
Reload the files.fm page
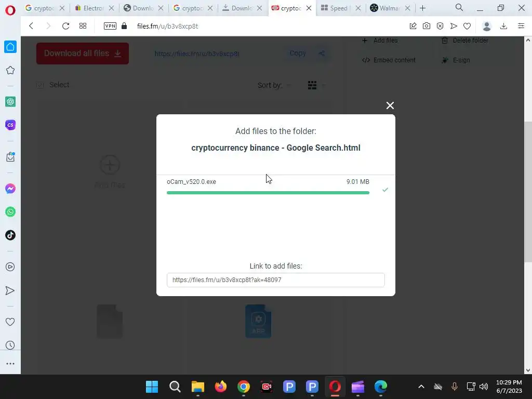coord(65,26)
